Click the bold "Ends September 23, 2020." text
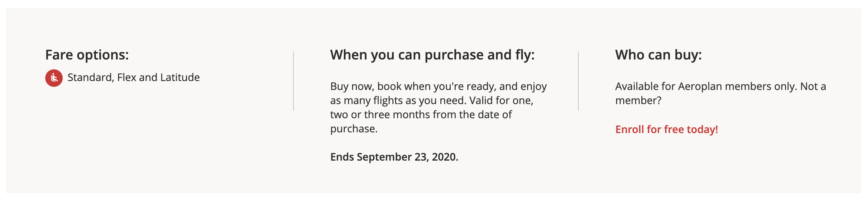 click(x=394, y=157)
